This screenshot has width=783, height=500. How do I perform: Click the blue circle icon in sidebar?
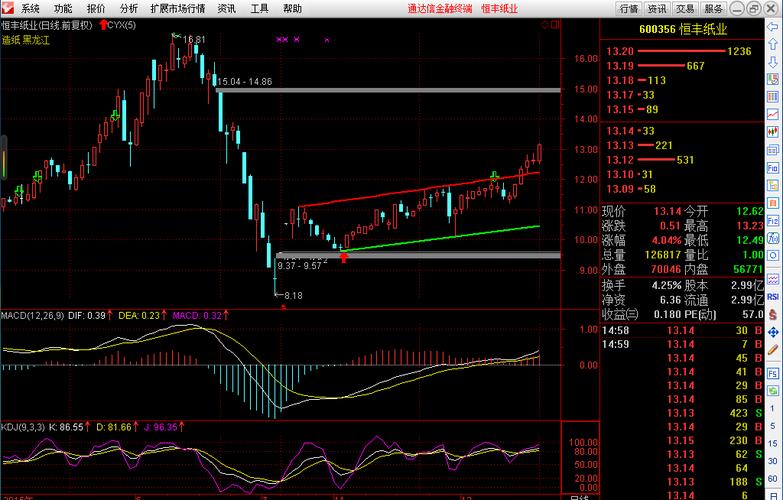coord(773,256)
